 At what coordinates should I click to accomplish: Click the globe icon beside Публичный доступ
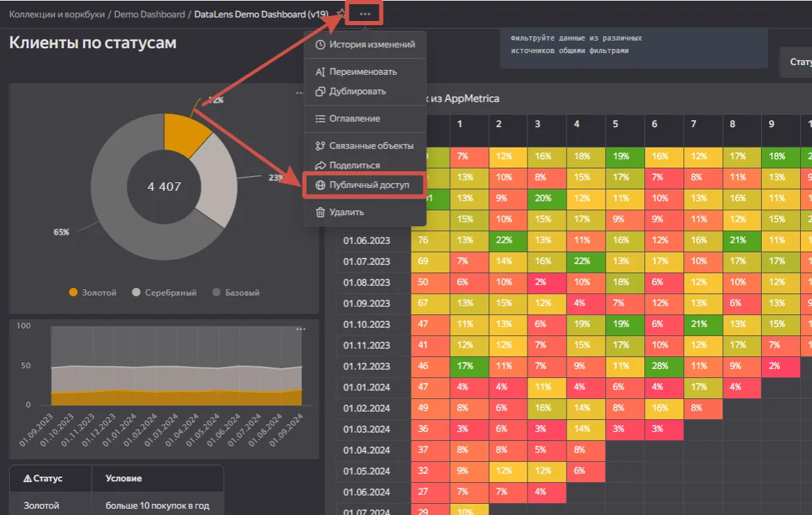(320, 184)
